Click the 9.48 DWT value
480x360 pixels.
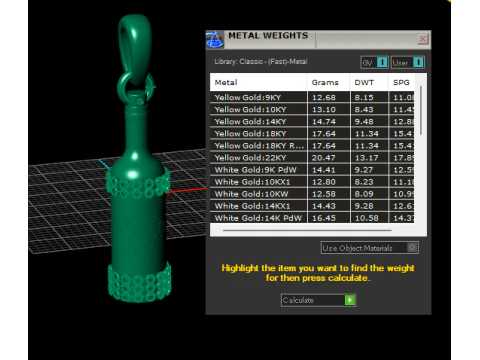[x=364, y=121]
